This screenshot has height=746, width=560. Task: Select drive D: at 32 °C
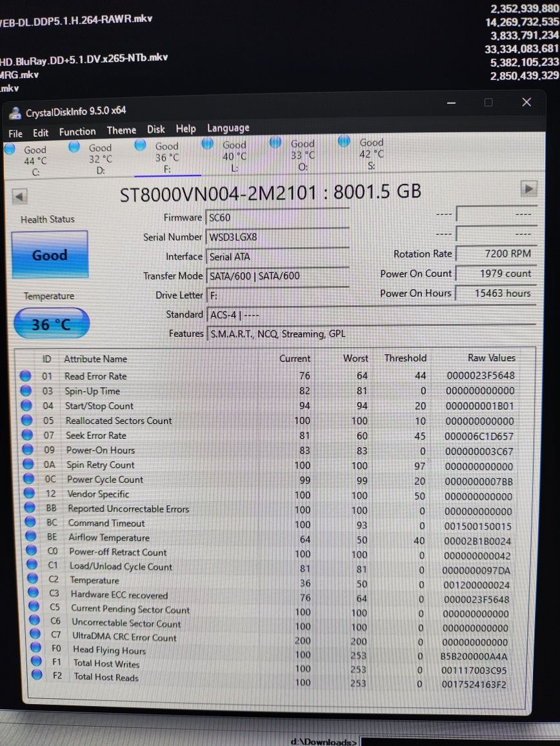point(93,159)
